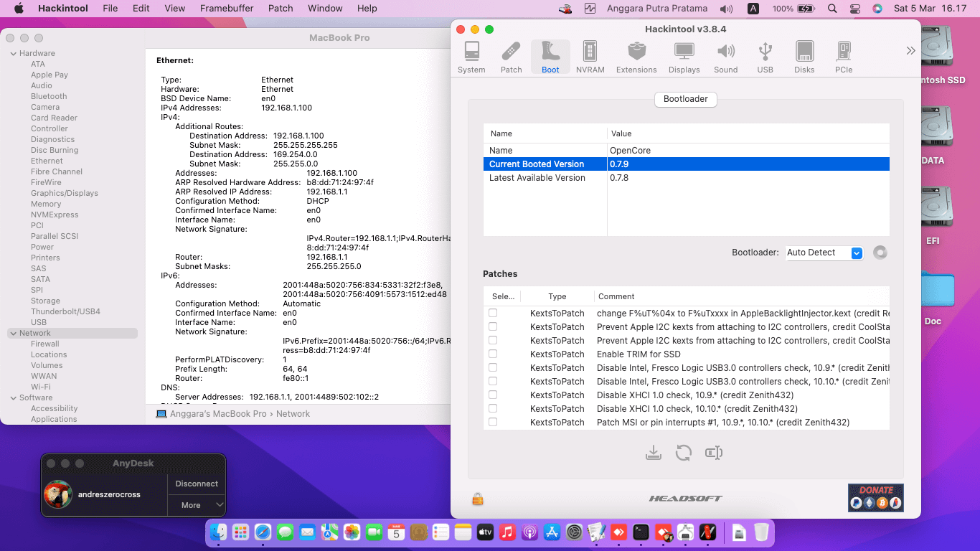
Task: Tick checkbox for Enable TRIM for SSD
Action: coord(493,354)
